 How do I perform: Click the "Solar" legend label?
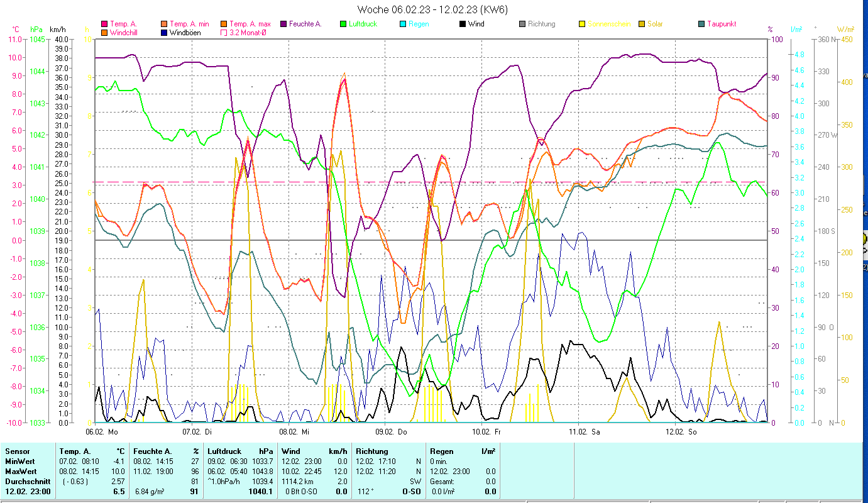tap(655, 24)
